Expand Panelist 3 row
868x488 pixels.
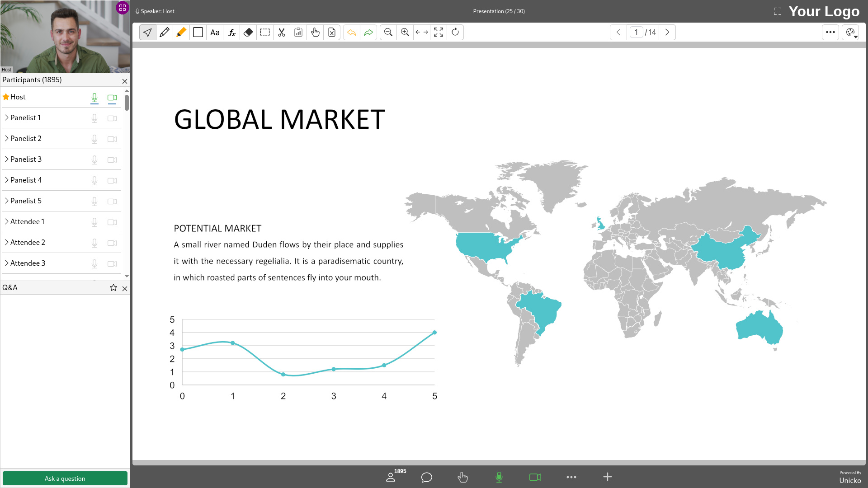7,159
